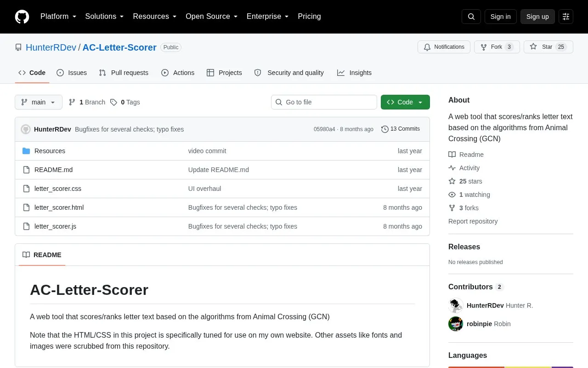View the 1 Branch link
Image resolution: width=588 pixels, height=368 pixels.
pyautogui.click(x=87, y=102)
